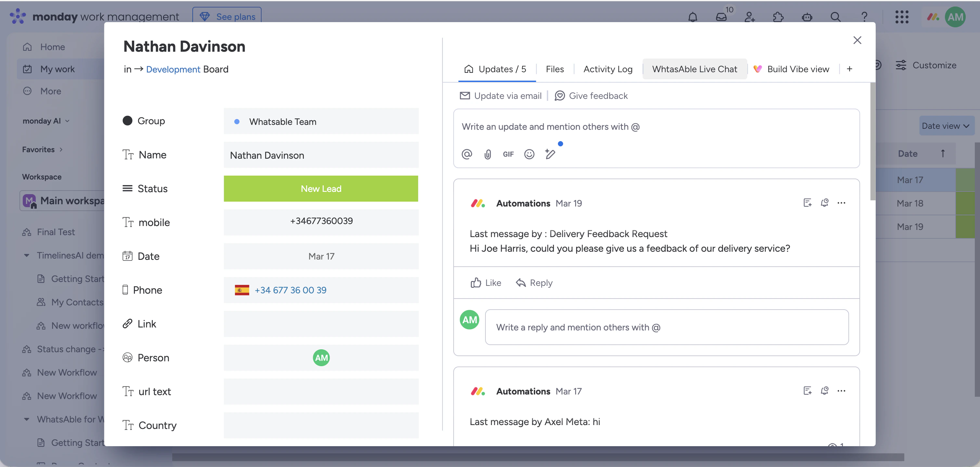Click the empty url text field
This screenshot has width=980, height=467.
coord(321,391)
